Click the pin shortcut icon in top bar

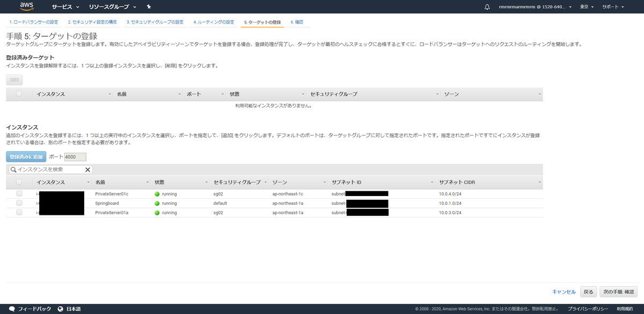[149, 7]
